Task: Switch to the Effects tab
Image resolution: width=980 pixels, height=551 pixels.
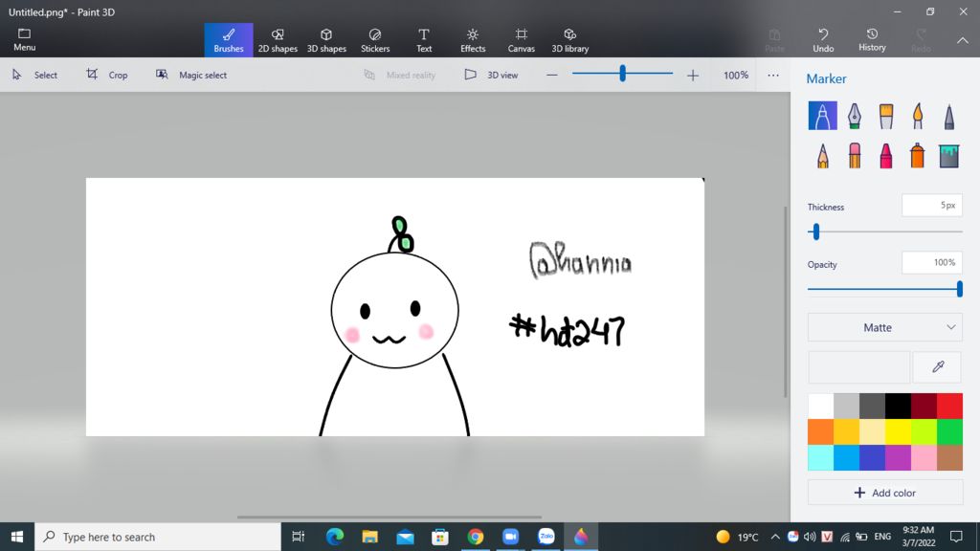Action: pyautogui.click(x=473, y=40)
